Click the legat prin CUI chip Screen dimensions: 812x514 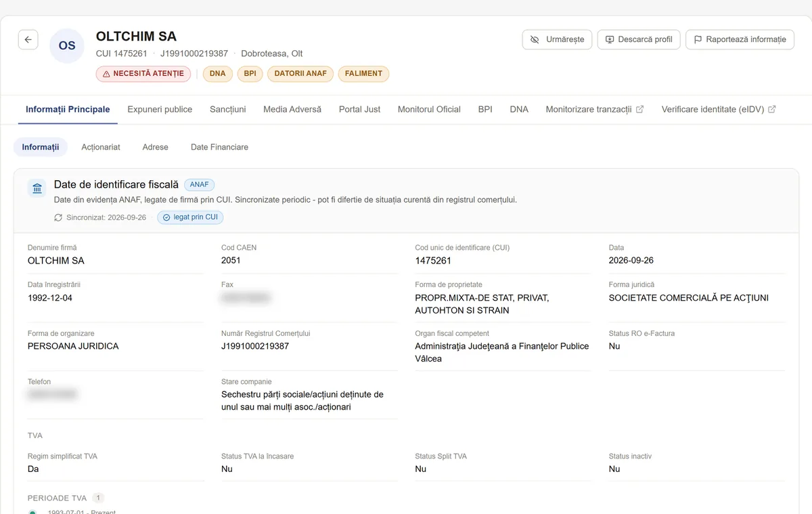pyautogui.click(x=190, y=217)
